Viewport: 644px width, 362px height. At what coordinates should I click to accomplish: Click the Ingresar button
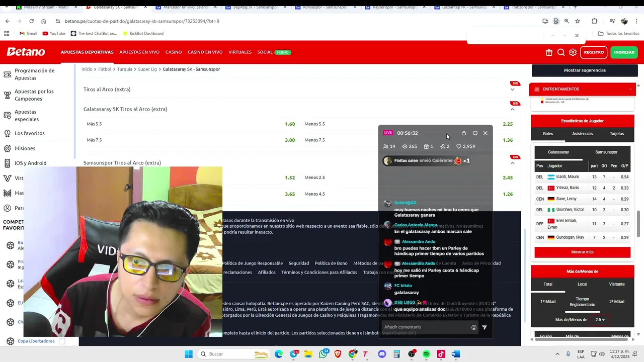(x=624, y=52)
